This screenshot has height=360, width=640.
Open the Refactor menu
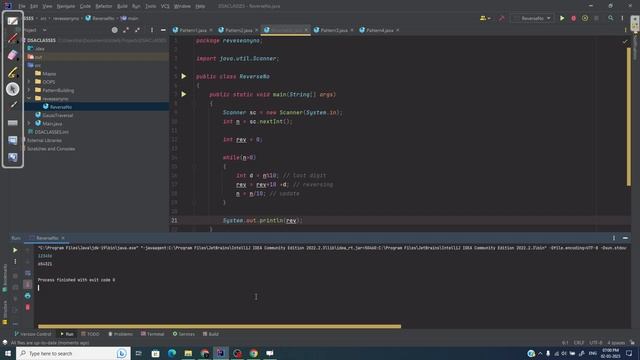[104, 6]
